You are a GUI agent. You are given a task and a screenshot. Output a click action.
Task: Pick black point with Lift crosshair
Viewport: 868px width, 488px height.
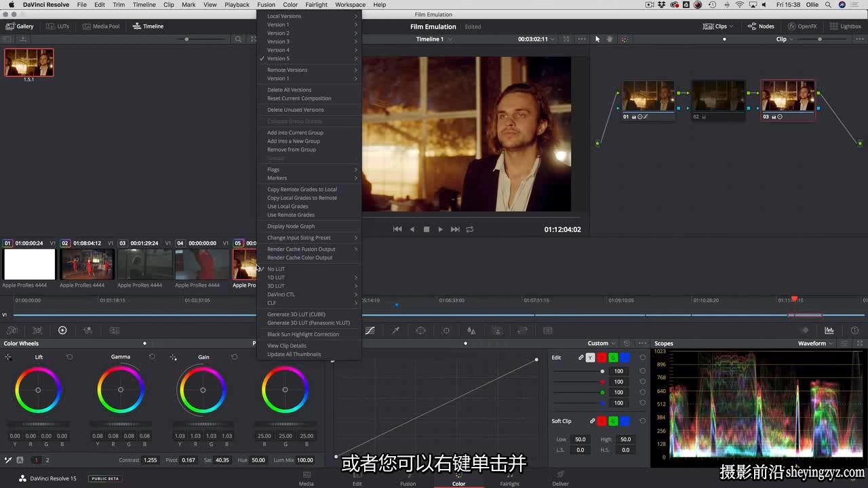click(x=8, y=357)
